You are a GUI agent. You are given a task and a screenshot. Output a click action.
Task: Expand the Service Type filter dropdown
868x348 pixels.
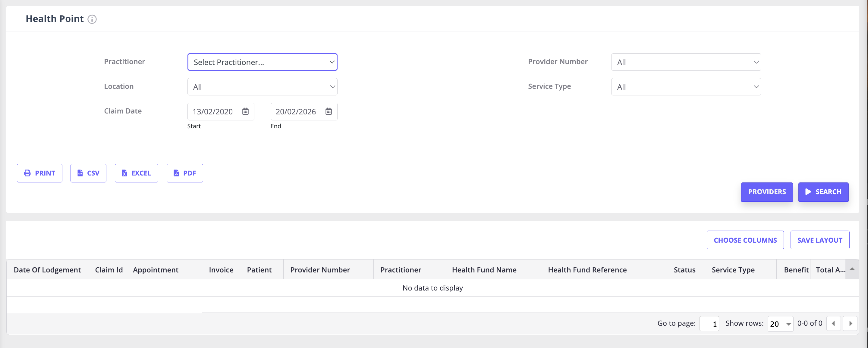click(x=686, y=87)
